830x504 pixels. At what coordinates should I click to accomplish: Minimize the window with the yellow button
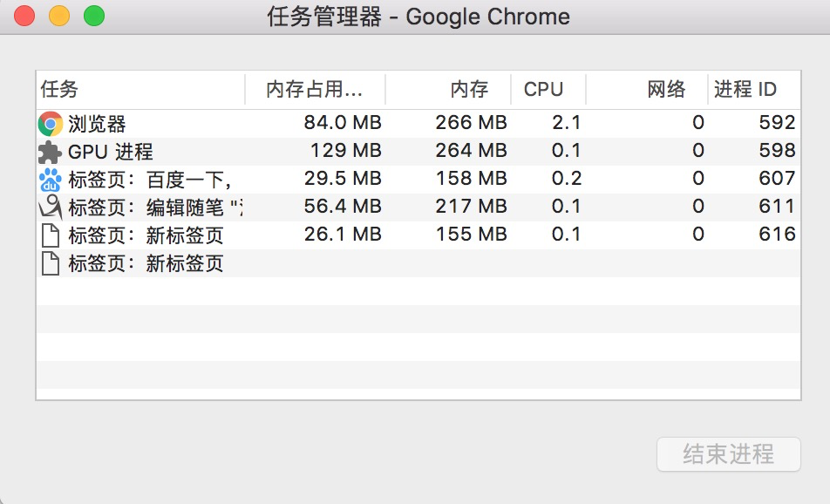pyautogui.click(x=59, y=16)
